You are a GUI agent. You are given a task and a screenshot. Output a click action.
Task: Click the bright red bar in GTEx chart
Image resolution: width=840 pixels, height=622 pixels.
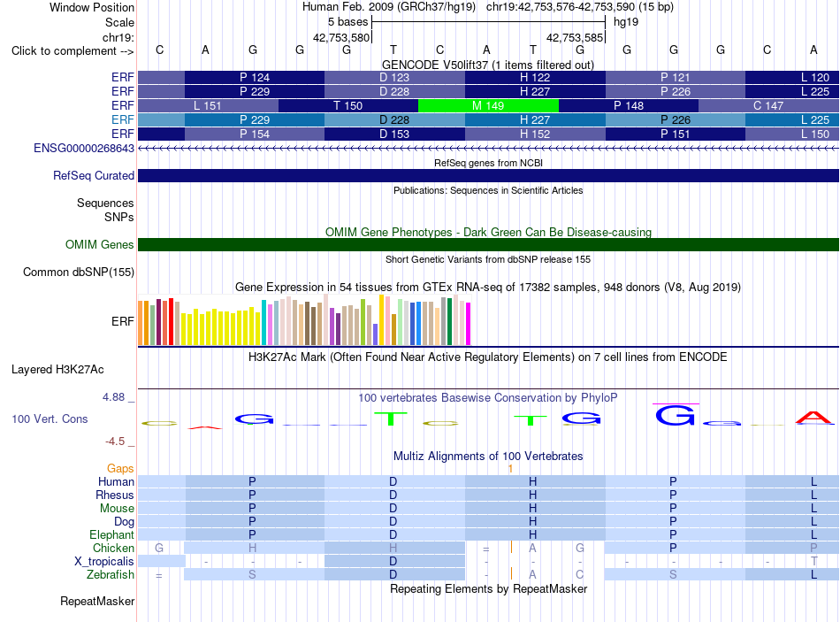click(x=171, y=321)
